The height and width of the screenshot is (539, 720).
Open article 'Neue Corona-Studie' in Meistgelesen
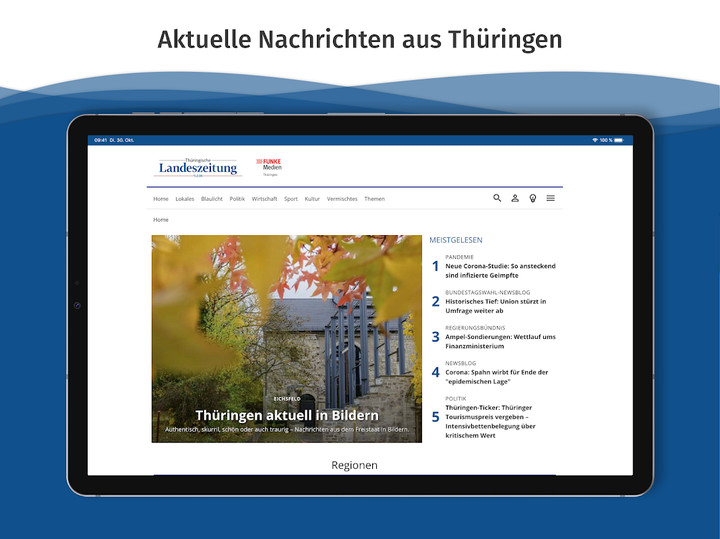(x=500, y=270)
